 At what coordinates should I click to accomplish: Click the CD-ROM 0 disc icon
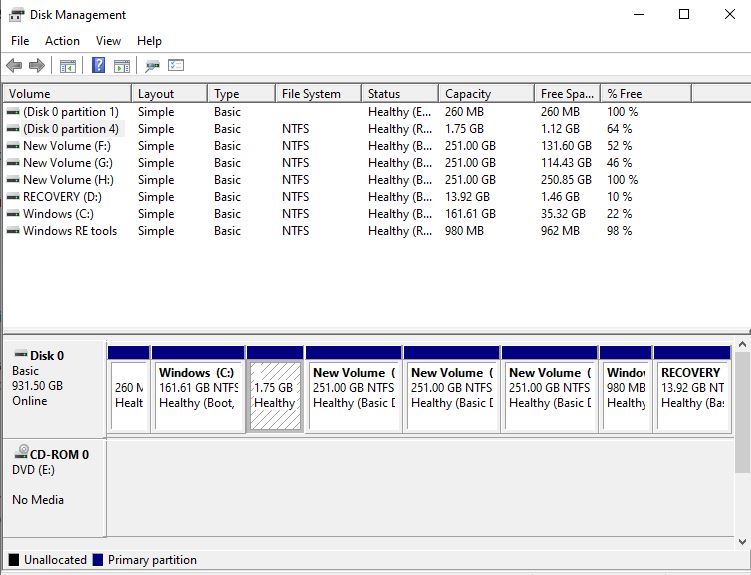(x=21, y=451)
